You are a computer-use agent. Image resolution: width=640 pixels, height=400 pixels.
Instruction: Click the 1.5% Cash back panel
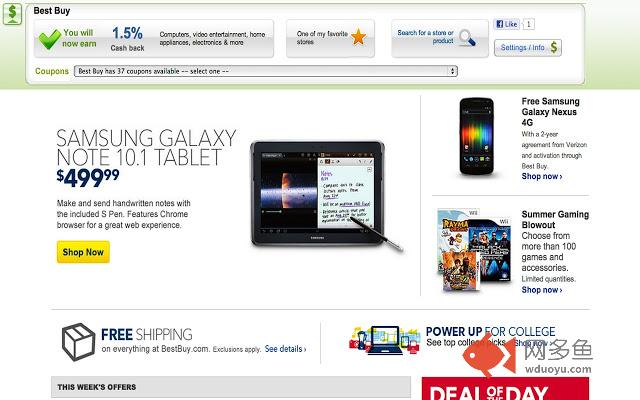pos(154,39)
